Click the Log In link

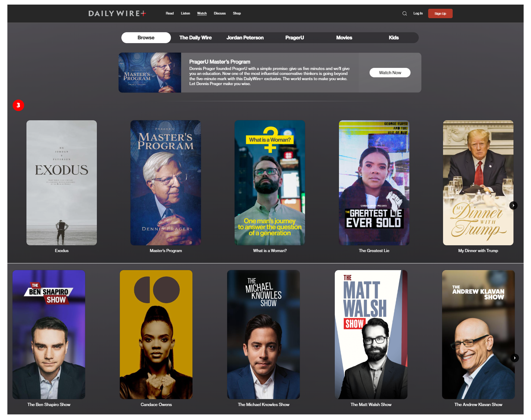418,13
